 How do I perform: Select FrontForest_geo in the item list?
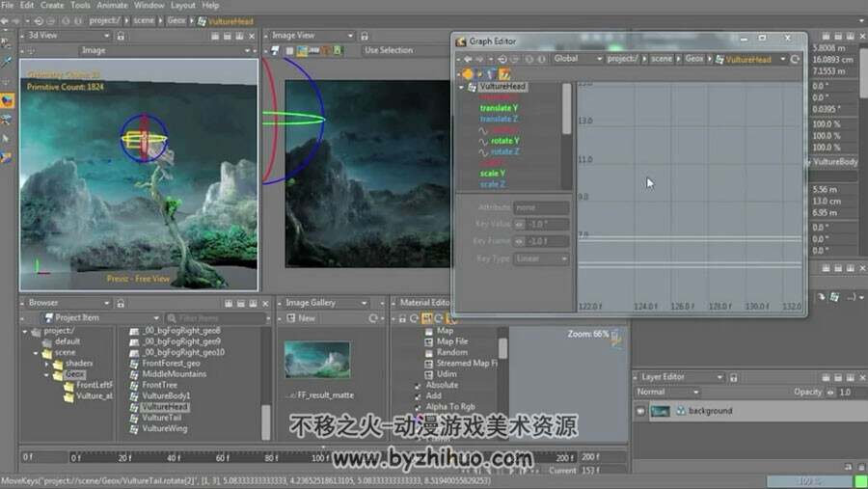(171, 364)
